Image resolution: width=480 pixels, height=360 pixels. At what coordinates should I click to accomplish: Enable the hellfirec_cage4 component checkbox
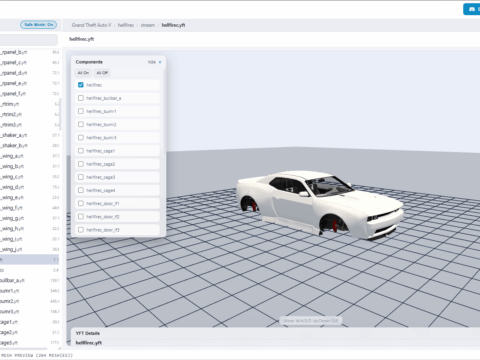click(81, 190)
